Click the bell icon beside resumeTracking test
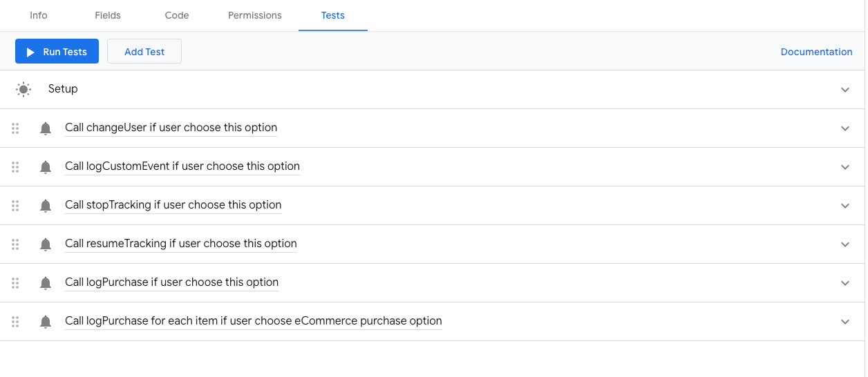 tap(46, 244)
